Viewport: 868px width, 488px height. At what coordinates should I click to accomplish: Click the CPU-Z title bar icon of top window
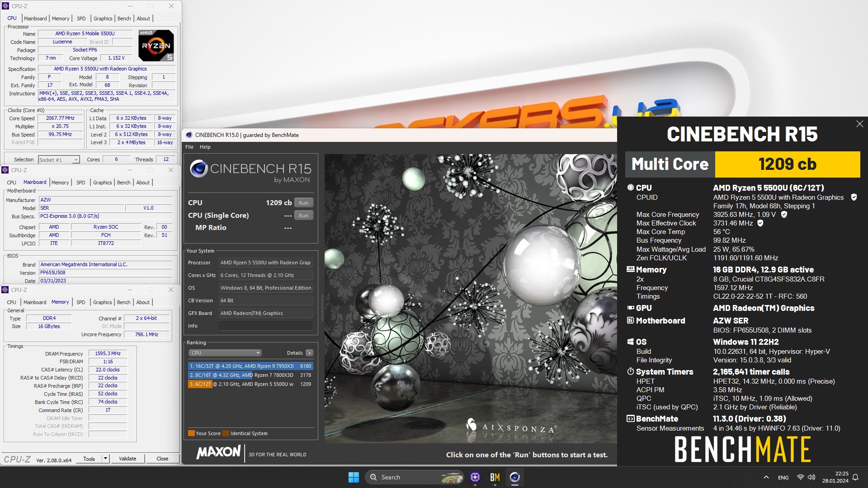click(x=5, y=6)
